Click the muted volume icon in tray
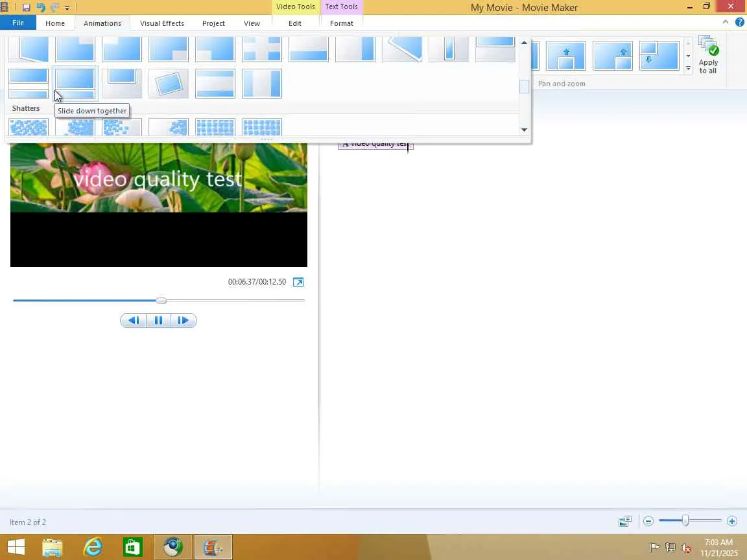 click(x=685, y=548)
